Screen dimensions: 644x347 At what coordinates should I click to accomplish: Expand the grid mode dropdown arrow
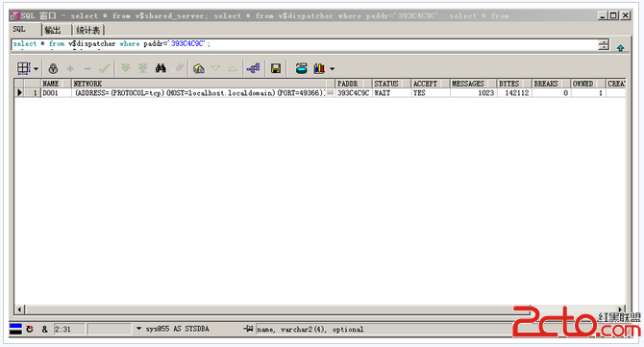tap(37, 68)
